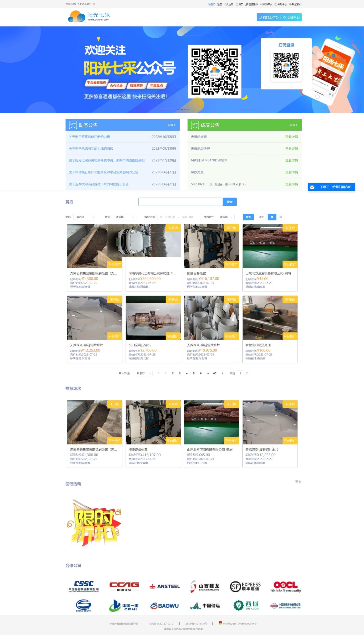Click the 联系我们 phone icon
The image size is (364, 635).
click(x=290, y=4)
